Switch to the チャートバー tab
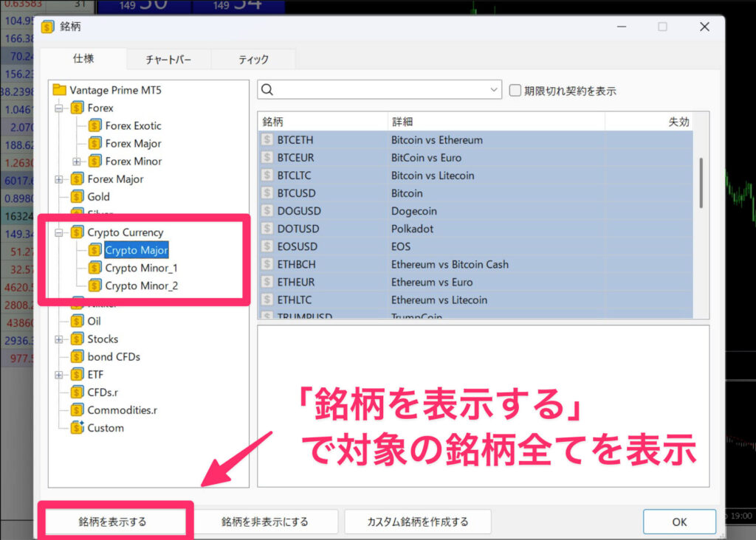This screenshot has height=540, width=756. [168, 58]
